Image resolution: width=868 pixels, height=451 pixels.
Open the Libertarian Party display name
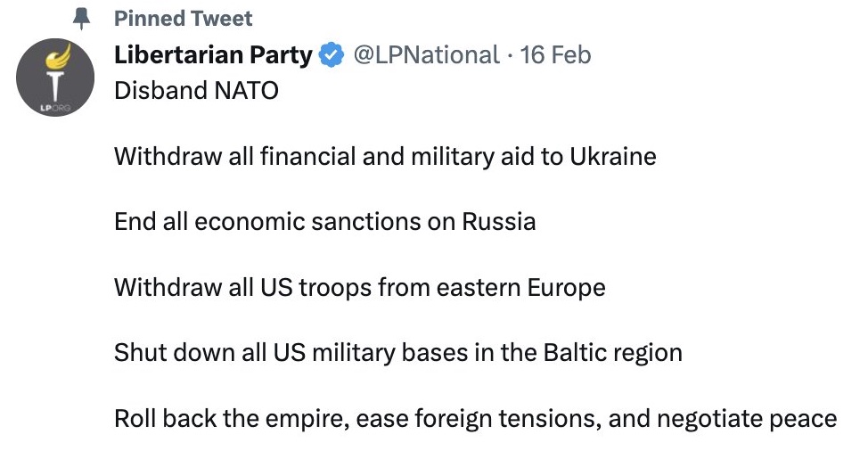pos(213,55)
